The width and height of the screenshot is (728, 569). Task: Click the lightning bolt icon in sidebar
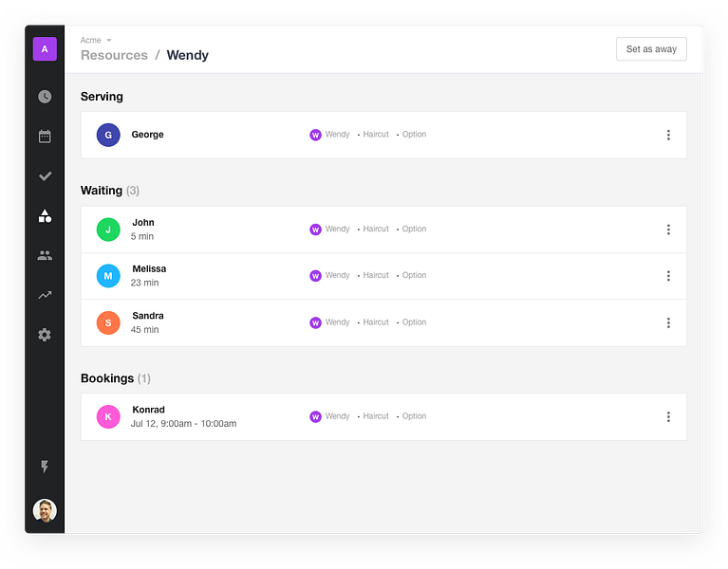45,467
